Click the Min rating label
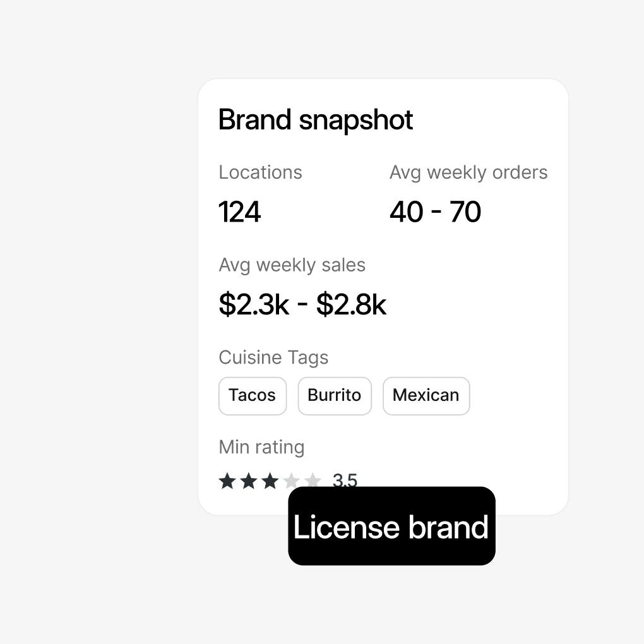Viewport: 644px width, 644px height. 261,447
